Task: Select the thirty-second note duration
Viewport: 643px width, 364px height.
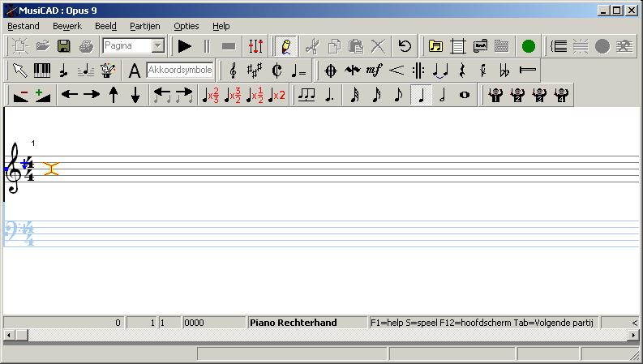Action: point(355,95)
